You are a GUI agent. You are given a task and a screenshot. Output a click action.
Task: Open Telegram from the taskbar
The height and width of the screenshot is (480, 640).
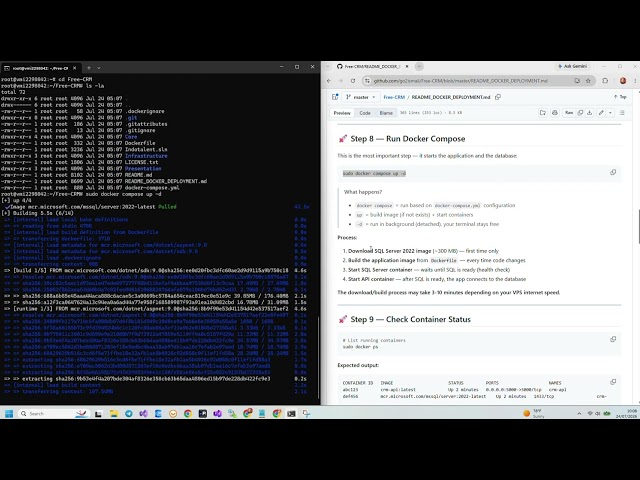tap(129, 413)
